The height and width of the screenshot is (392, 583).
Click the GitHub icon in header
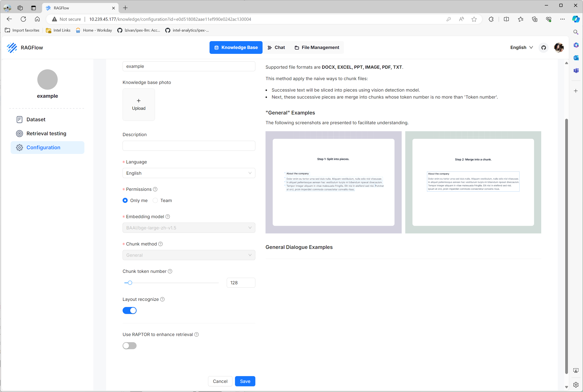(544, 47)
